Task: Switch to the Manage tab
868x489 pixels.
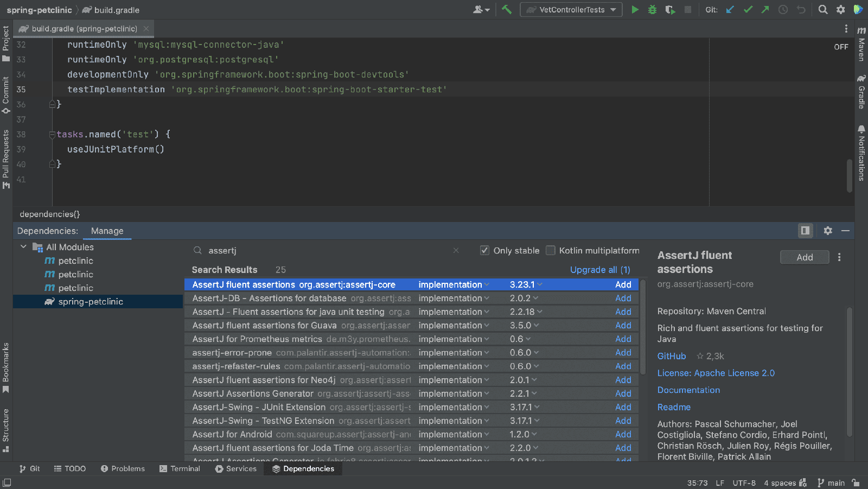Action: 107,231
